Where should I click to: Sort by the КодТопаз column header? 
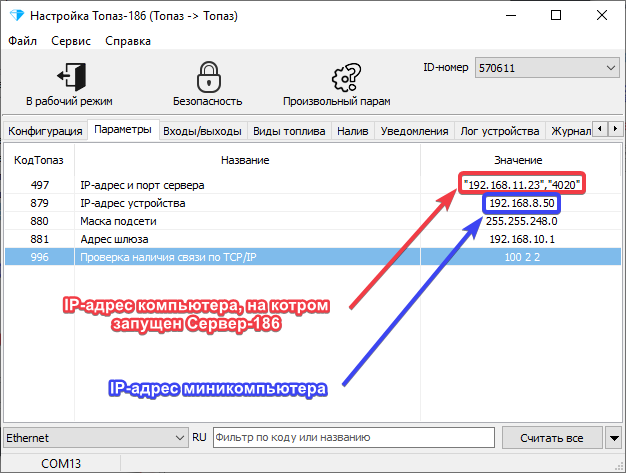[x=39, y=160]
